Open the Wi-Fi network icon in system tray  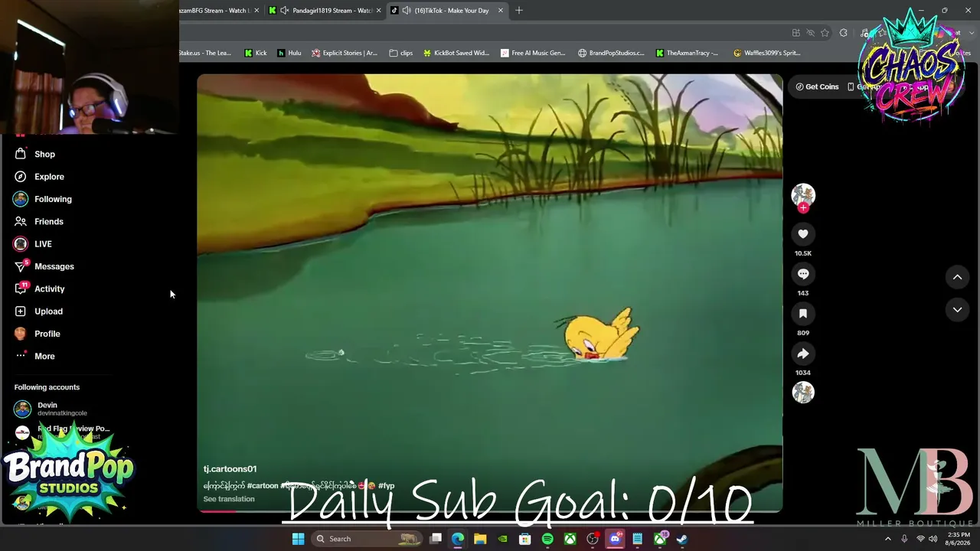[920, 539]
